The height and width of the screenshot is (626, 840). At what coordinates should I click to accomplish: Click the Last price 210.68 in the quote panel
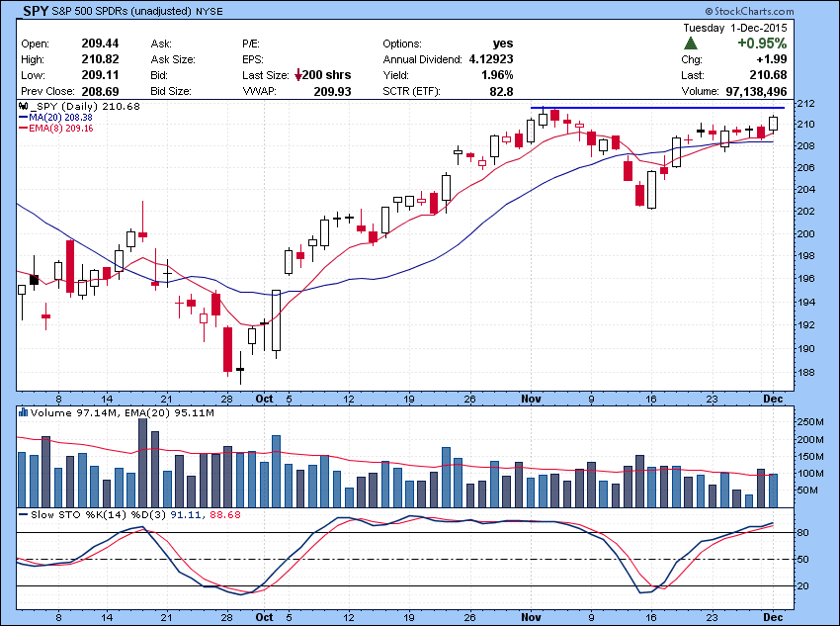(x=768, y=75)
